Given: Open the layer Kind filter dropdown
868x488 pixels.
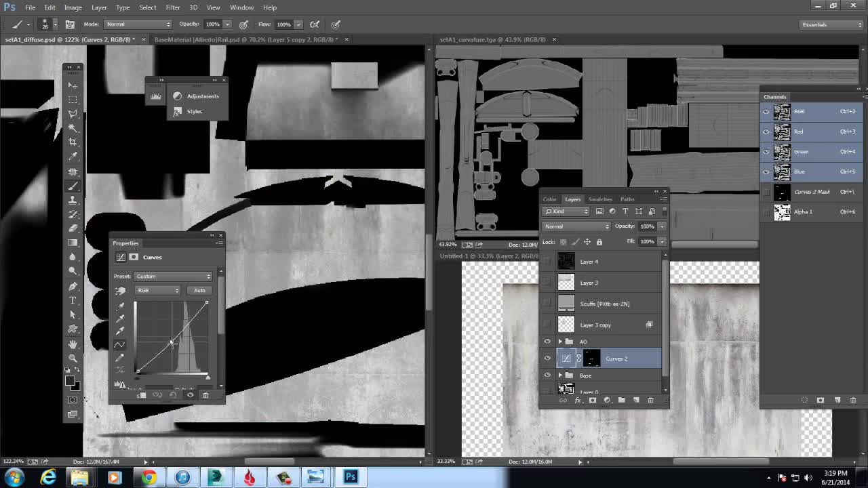Looking at the screenshot, I should click(566, 211).
